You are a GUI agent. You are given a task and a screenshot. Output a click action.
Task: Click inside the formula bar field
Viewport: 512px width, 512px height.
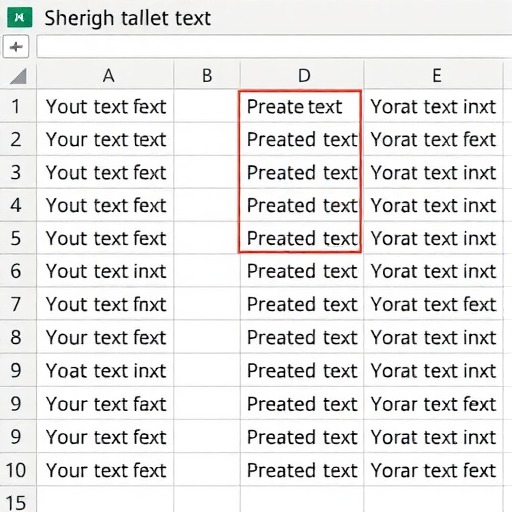(x=274, y=47)
